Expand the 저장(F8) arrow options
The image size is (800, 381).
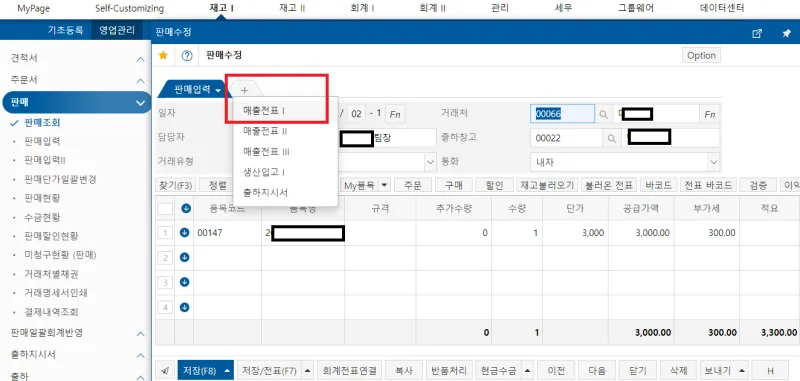pos(229,370)
